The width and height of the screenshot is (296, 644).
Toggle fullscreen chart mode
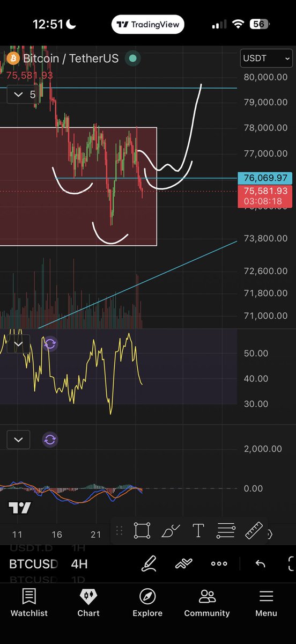(x=292, y=563)
